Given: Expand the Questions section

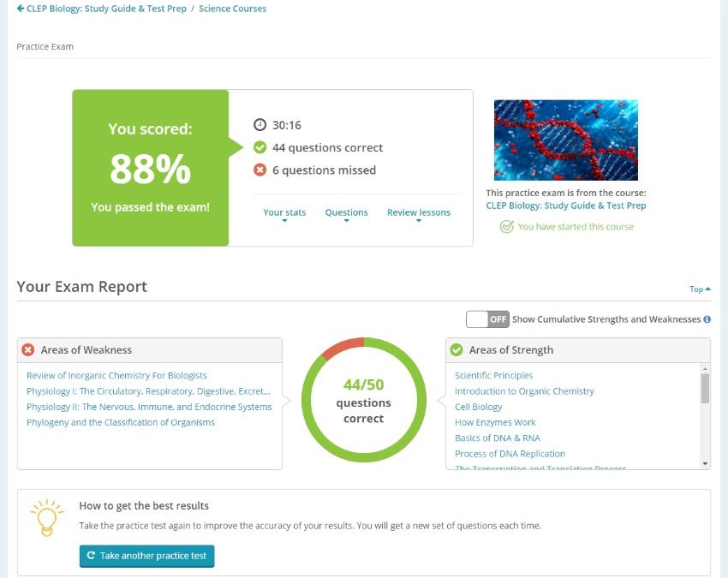Looking at the screenshot, I should [346, 213].
